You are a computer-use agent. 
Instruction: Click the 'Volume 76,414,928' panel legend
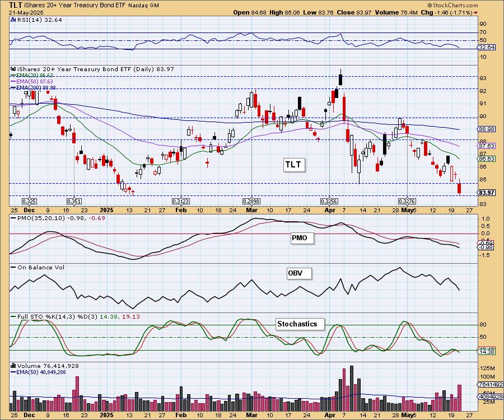(x=45, y=366)
